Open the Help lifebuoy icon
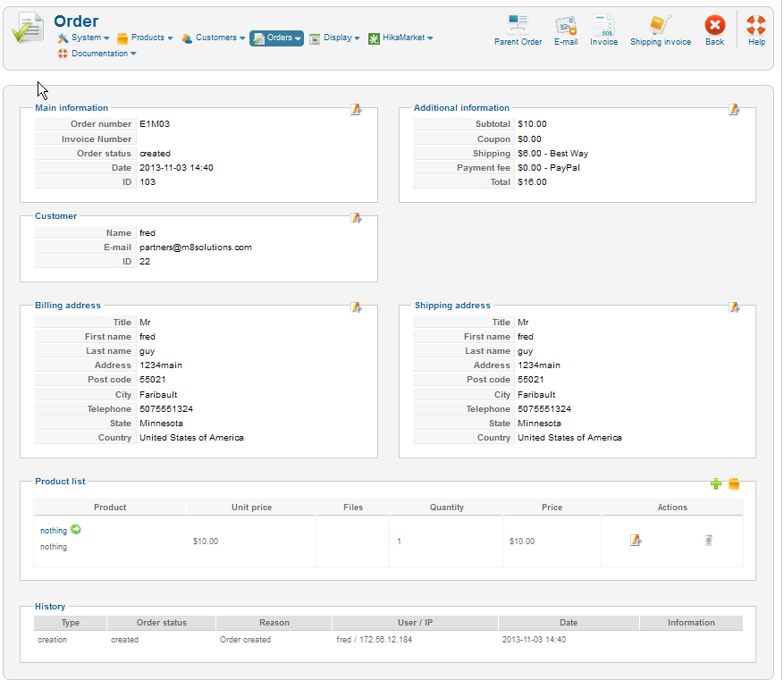The height and width of the screenshot is (680, 784). point(756,25)
